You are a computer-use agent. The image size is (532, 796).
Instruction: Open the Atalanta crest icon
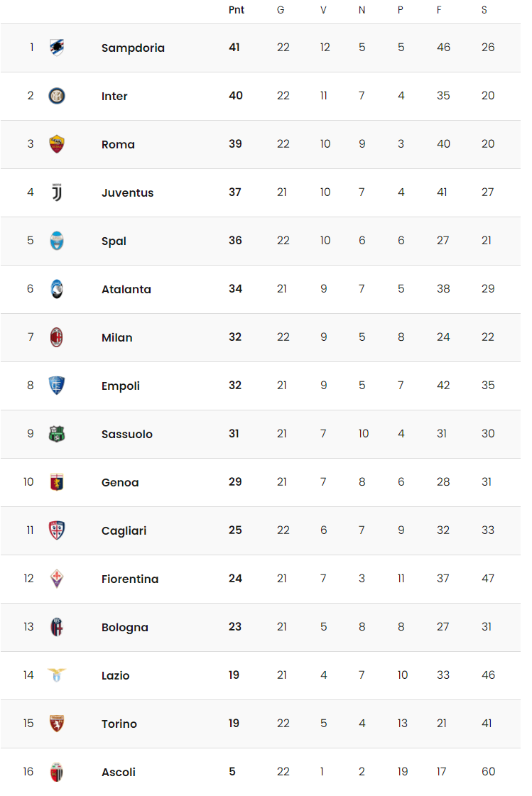57,289
